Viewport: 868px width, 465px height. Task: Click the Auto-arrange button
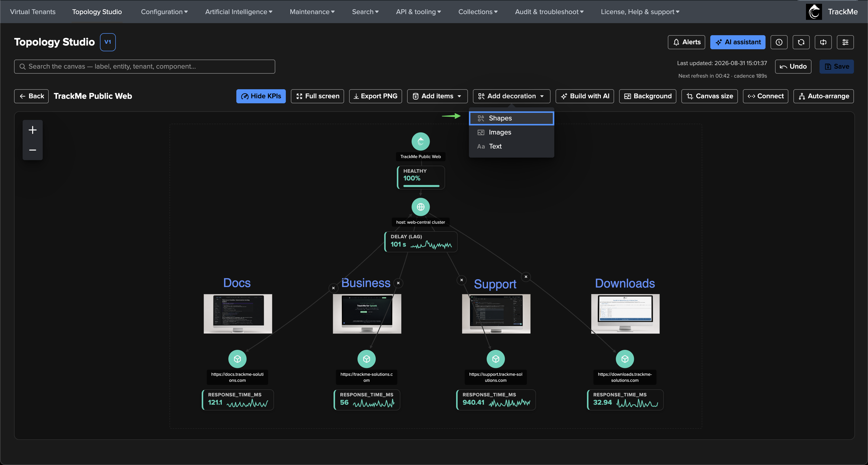[x=824, y=96]
